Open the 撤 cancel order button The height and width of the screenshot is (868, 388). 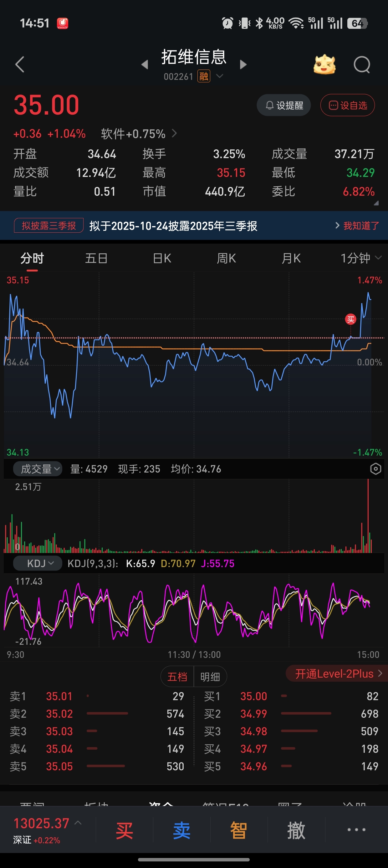click(x=296, y=830)
